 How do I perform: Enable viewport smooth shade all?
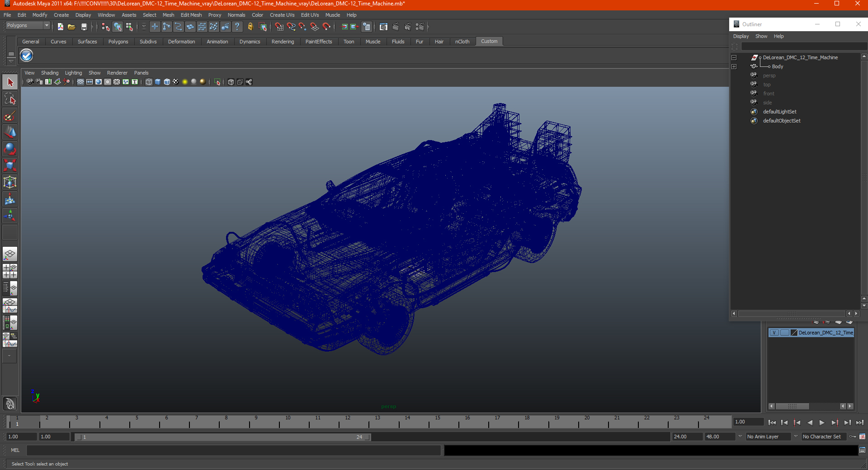pos(158,82)
